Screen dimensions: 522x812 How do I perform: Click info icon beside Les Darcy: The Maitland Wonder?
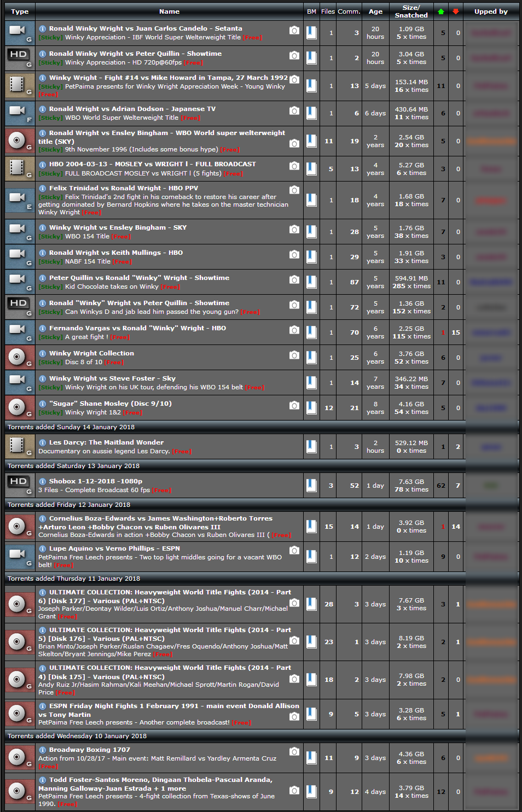coord(42,442)
